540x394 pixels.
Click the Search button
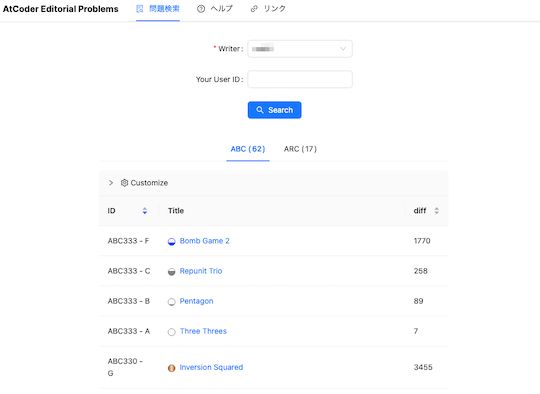[x=274, y=110]
